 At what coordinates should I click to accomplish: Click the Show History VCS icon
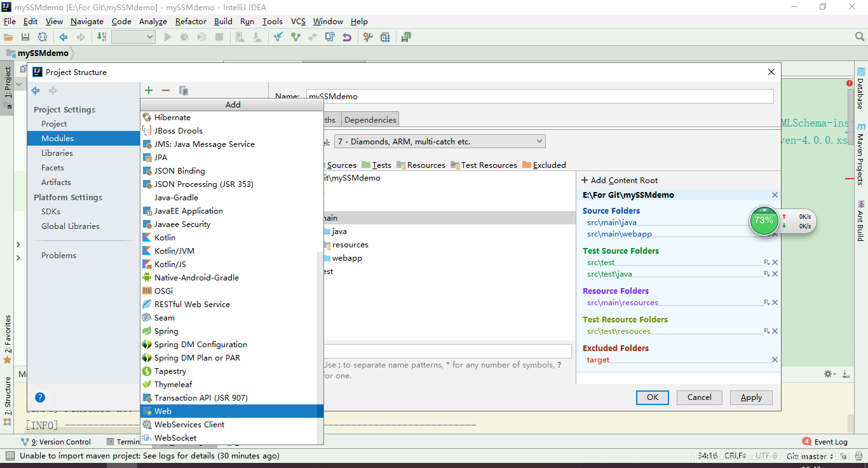coord(330,38)
